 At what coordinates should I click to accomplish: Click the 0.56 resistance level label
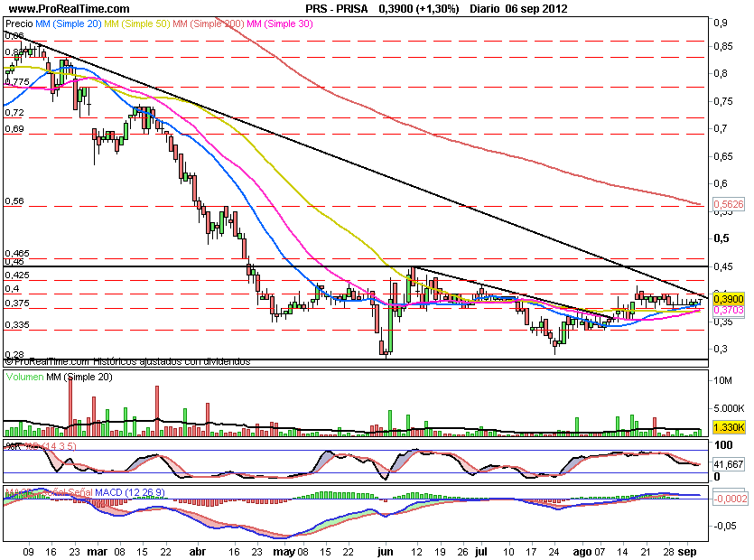tap(13, 202)
